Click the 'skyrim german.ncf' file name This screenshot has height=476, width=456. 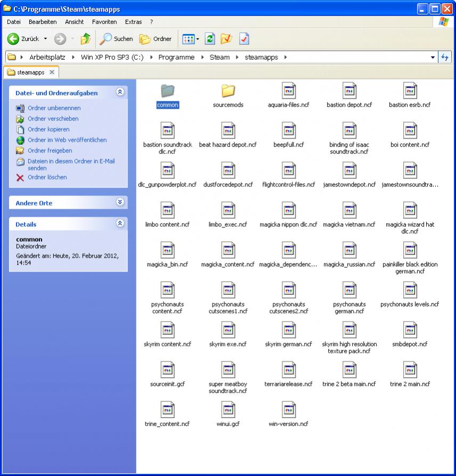pos(288,344)
